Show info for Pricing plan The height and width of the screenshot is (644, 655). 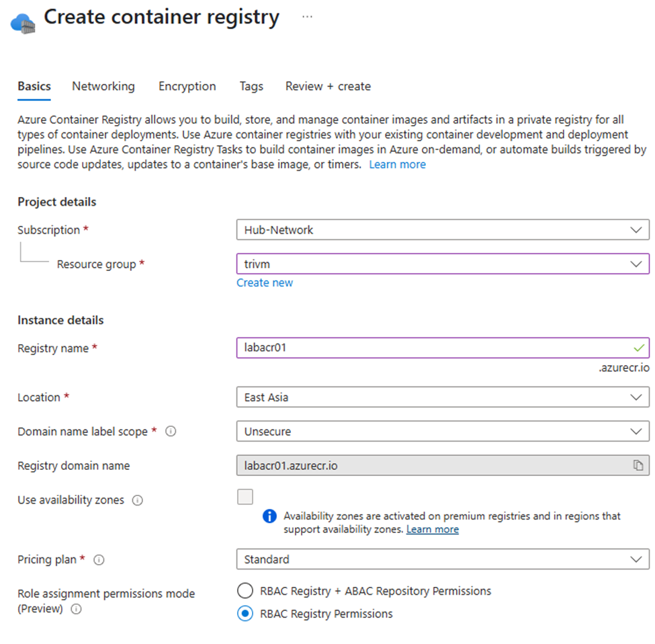99,559
